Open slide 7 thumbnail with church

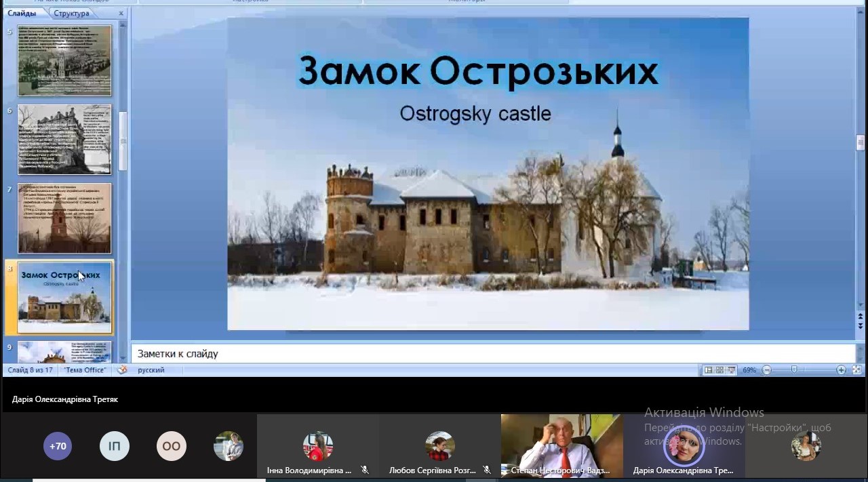64,218
